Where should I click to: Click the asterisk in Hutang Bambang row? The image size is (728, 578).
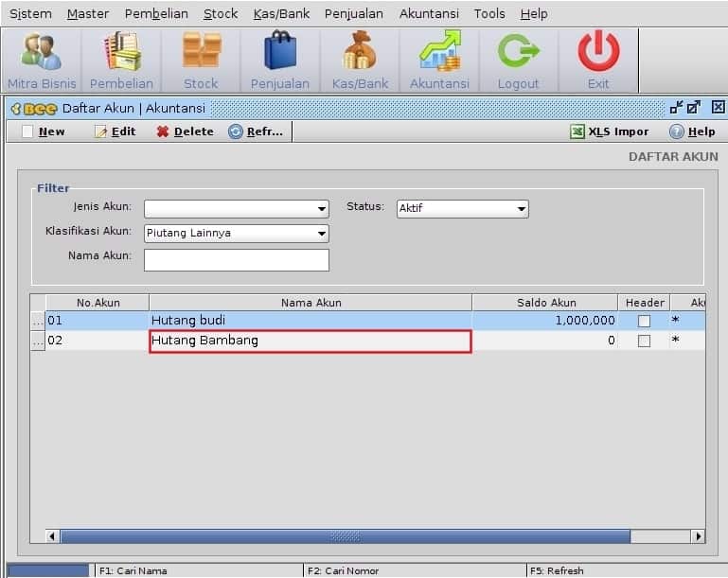[676, 339]
